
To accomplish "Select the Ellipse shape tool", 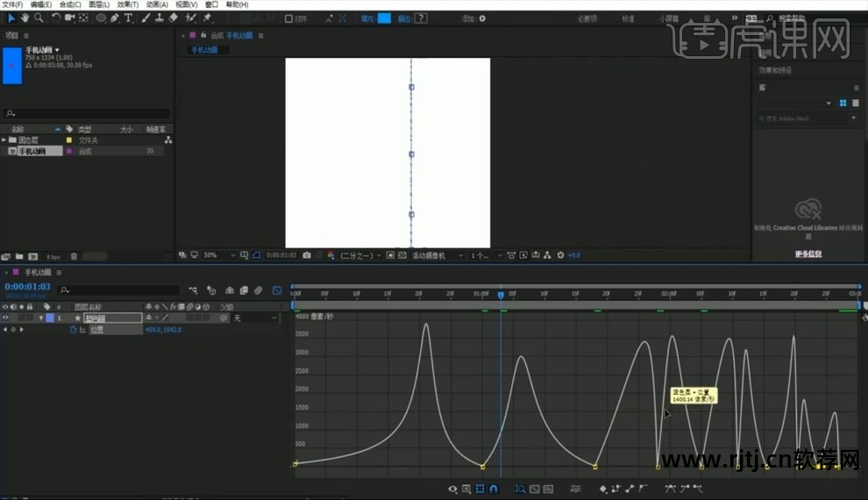I will 101,18.
